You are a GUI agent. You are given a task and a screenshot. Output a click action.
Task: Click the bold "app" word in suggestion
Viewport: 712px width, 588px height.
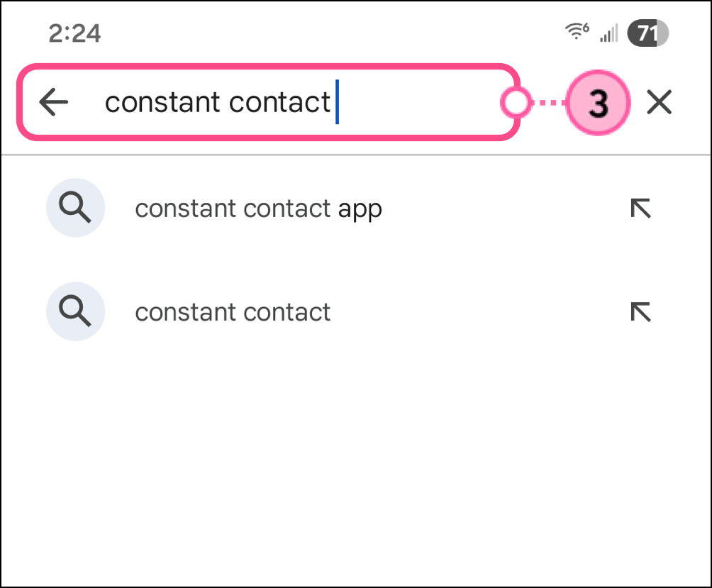coord(360,210)
